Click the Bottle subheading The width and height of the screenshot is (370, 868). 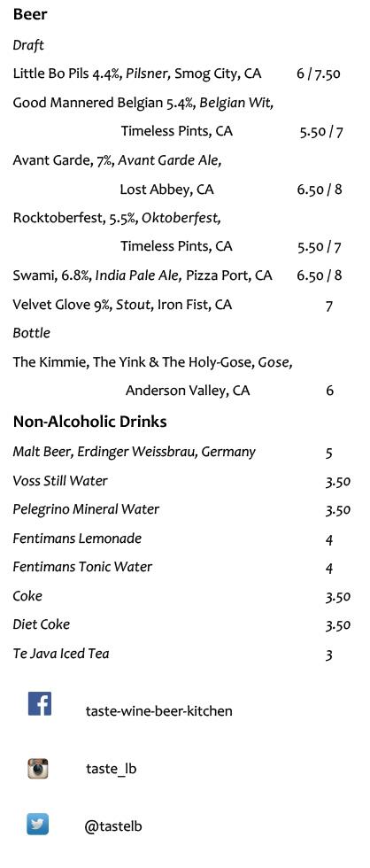coord(32,333)
